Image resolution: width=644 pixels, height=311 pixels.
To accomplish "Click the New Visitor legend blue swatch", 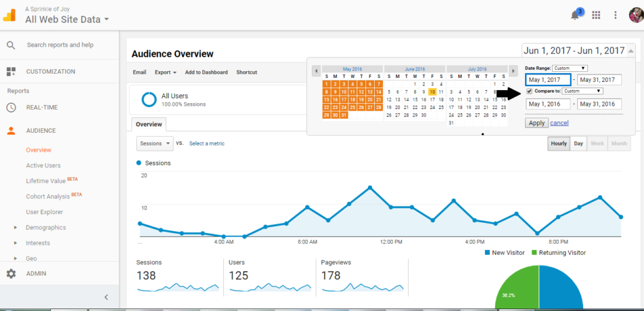I will pos(487,252).
